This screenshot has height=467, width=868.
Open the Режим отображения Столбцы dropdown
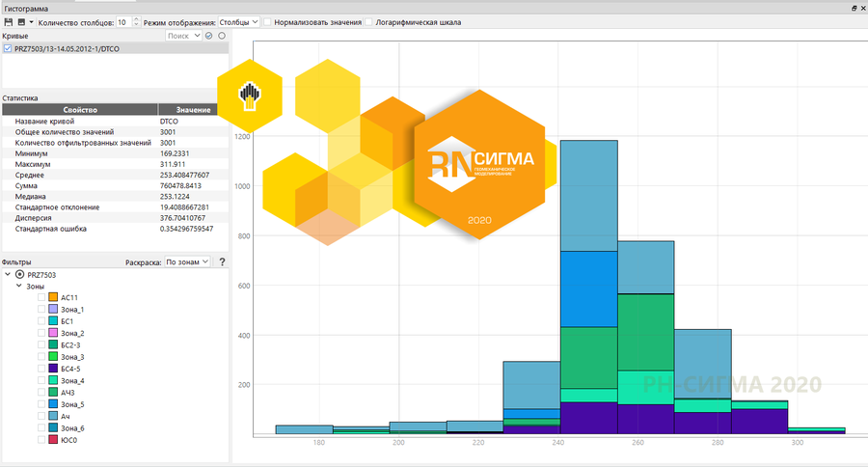[238, 21]
